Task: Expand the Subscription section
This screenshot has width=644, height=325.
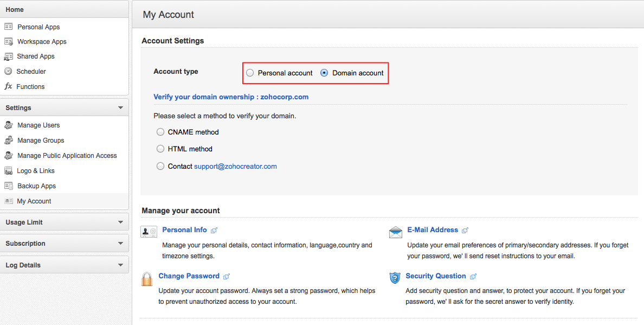Action: click(x=120, y=243)
